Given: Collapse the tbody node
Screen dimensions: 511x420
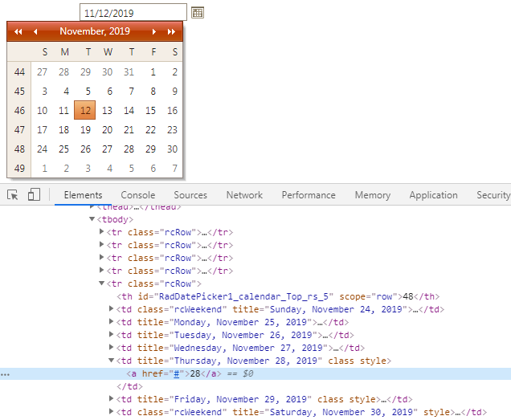Looking at the screenshot, I should pos(92,219).
